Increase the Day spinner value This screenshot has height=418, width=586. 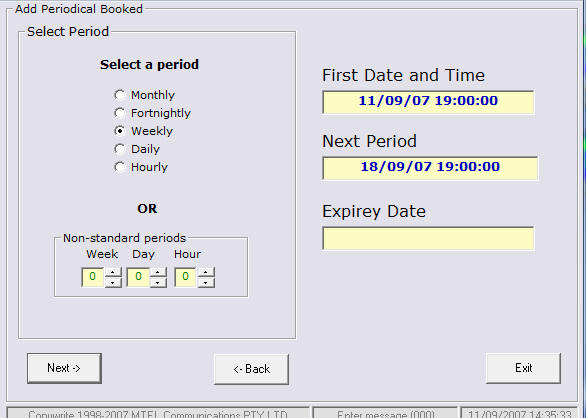158,273
